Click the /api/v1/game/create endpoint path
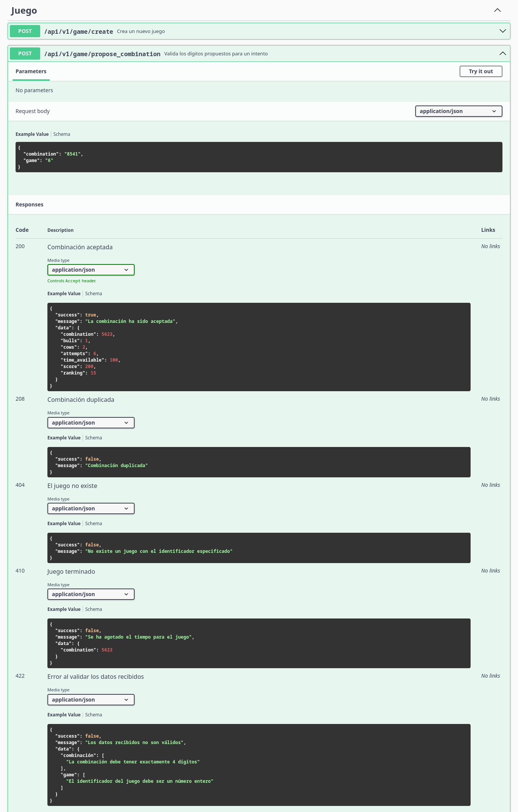Image resolution: width=518 pixels, height=812 pixels. pyautogui.click(x=78, y=31)
